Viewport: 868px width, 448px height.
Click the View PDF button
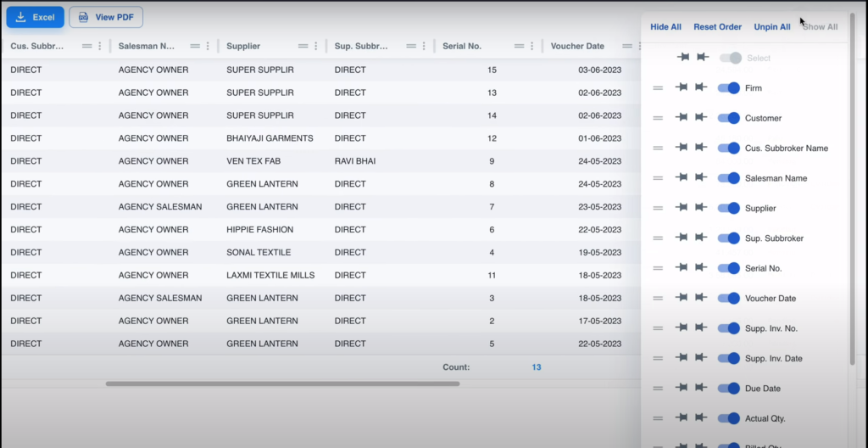coord(107,17)
